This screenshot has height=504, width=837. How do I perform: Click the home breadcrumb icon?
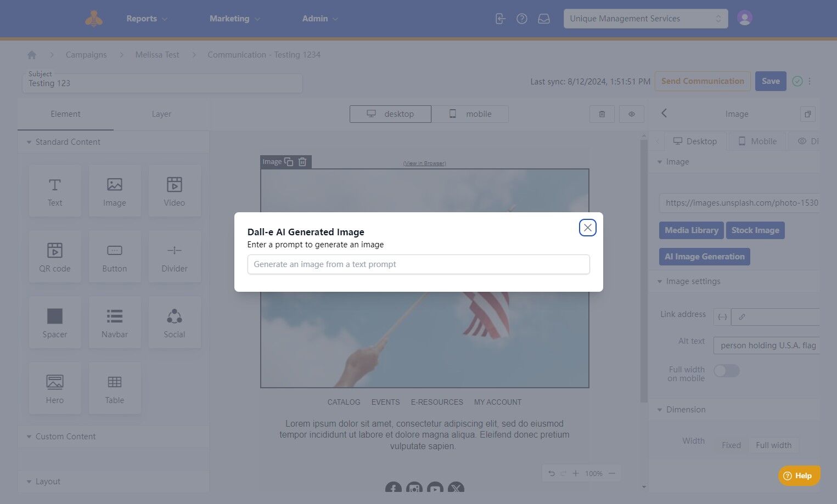[32, 55]
